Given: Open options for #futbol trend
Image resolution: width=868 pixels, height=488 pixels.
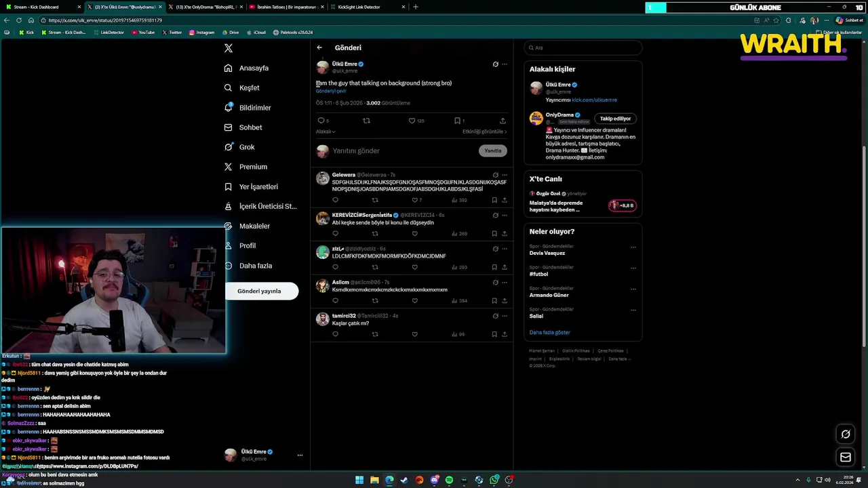Looking at the screenshot, I should click(633, 268).
